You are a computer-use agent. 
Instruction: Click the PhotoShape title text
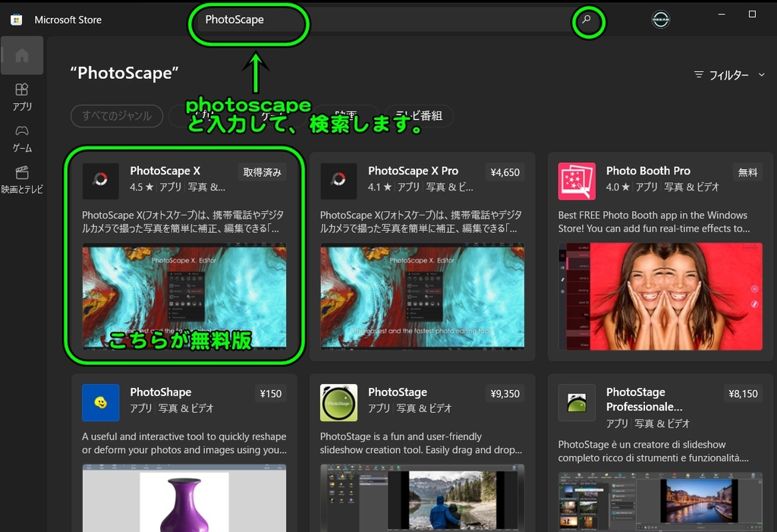point(161,392)
